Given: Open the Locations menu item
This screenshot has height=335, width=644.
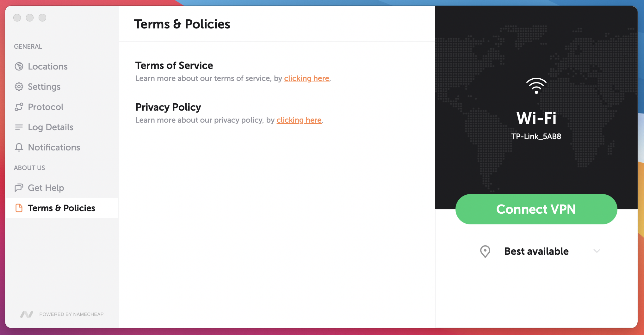Looking at the screenshot, I should pyautogui.click(x=62, y=66).
